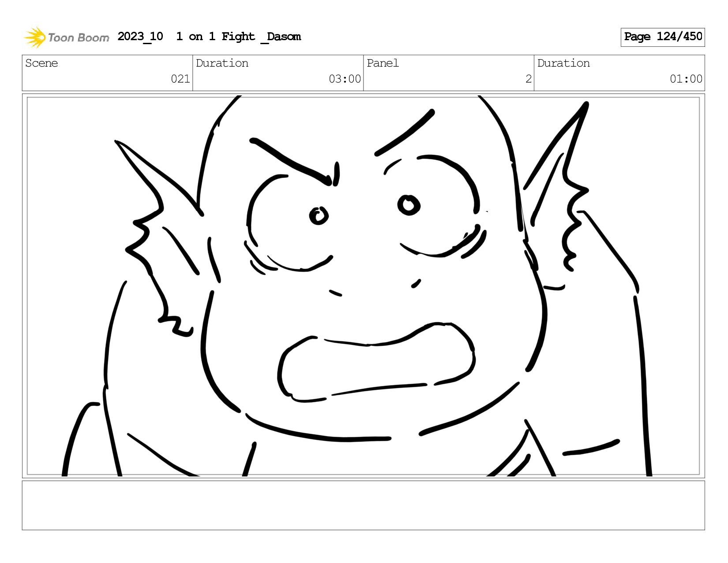Click the 'Scene' header label
This screenshot has height=563, width=728.
tap(41, 63)
